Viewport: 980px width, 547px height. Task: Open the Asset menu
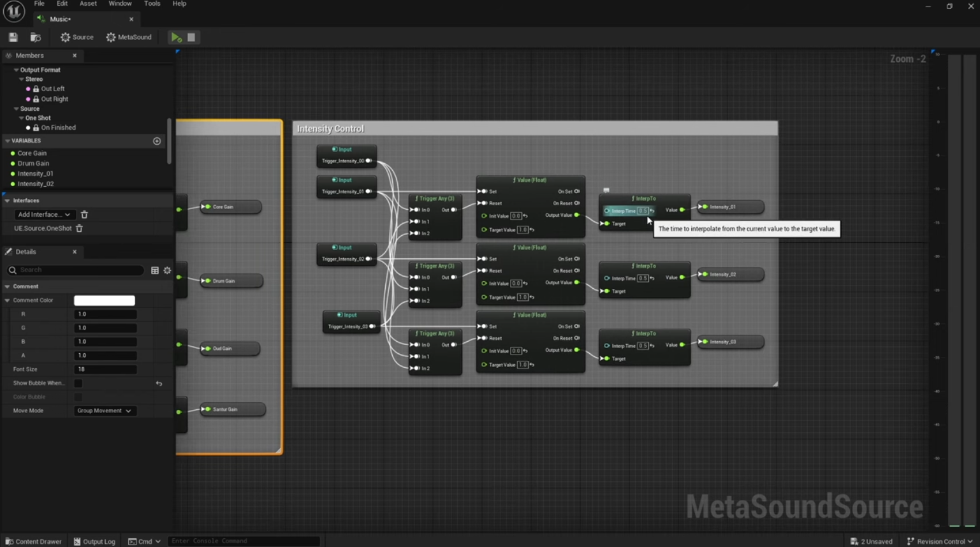tap(88, 4)
